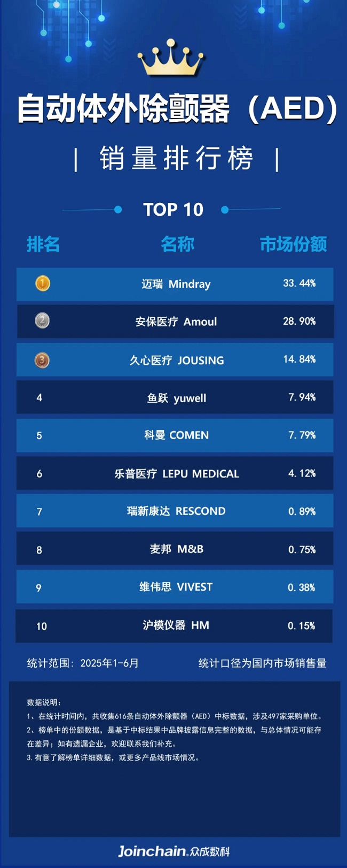The width and height of the screenshot is (347, 868).
Task: Click the golden crown icon
Action: pos(171,58)
